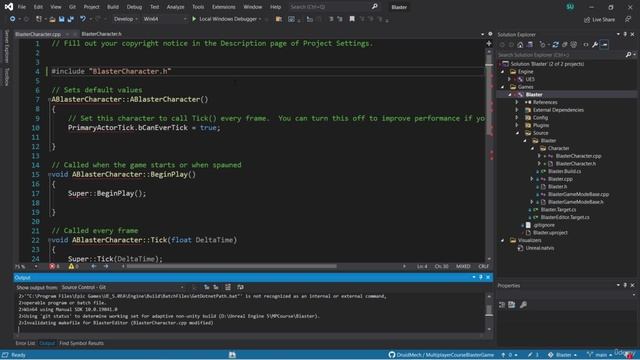Screen dimensions: 640x360
Task: Open the Develop configuration dropdown
Action: point(125,19)
